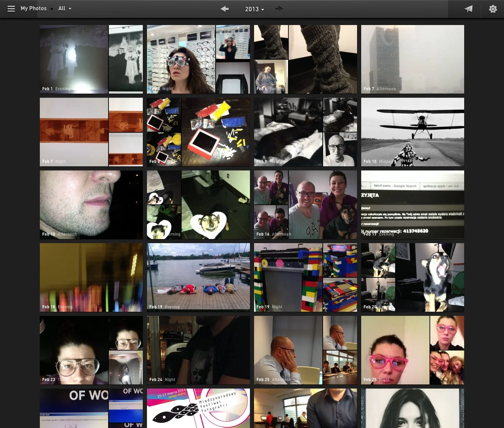The height and width of the screenshot is (428, 504).
Task: Open the Feb 1 Evening ghost photo
Action: coord(74,59)
